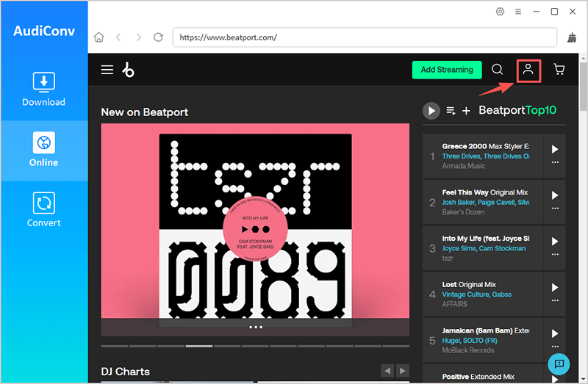Open Beatport search magnifier

tap(498, 69)
